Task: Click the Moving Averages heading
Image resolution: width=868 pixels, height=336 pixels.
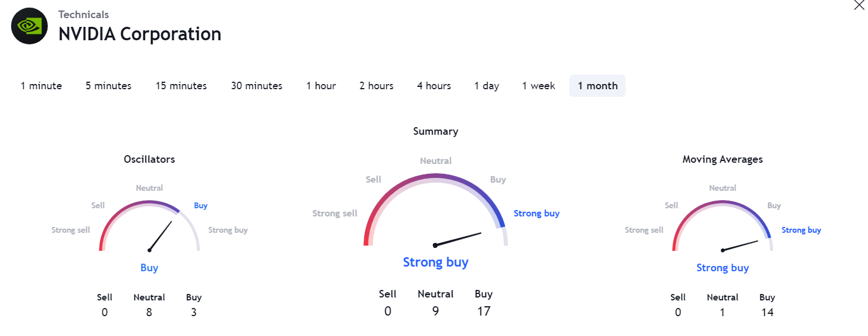Action: 722,159
